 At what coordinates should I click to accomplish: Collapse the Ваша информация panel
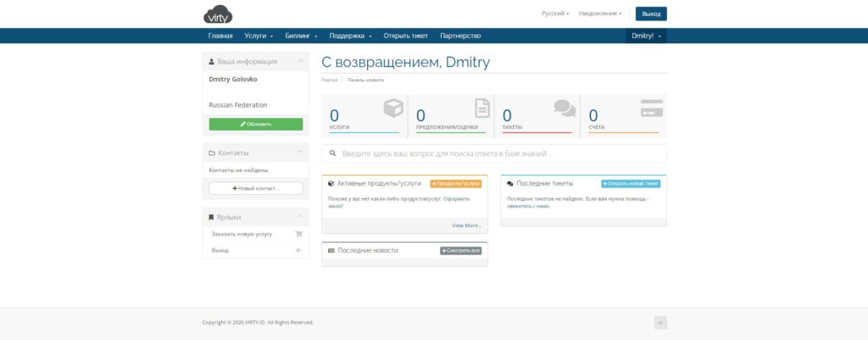(300, 61)
